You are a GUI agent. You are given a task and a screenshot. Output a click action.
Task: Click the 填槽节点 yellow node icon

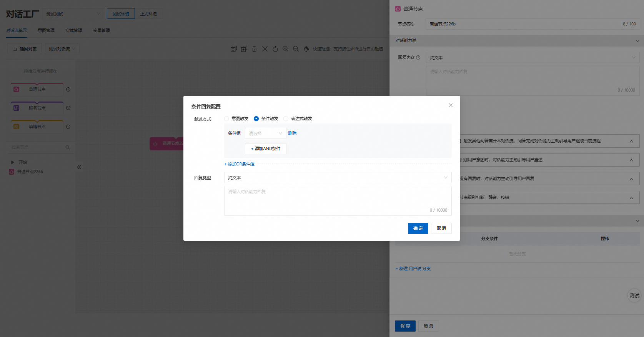(x=17, y=127)
